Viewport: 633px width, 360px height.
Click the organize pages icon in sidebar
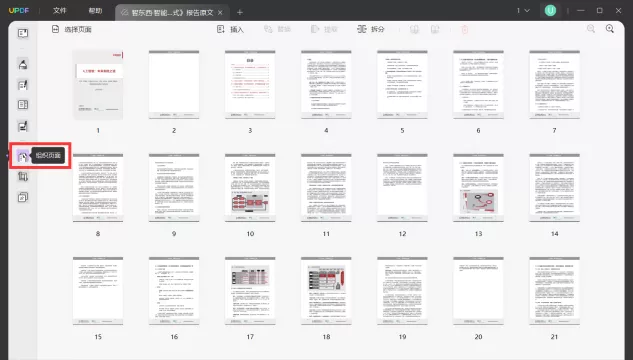point(23,156)
